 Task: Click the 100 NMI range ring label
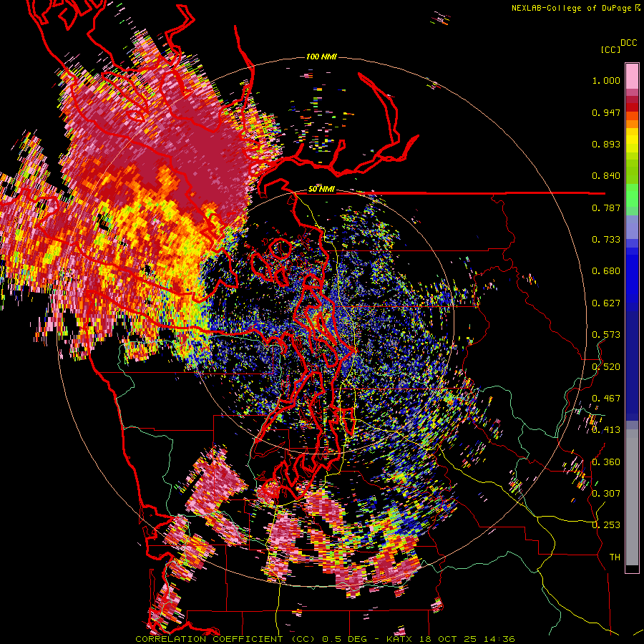tap(321, 57)
